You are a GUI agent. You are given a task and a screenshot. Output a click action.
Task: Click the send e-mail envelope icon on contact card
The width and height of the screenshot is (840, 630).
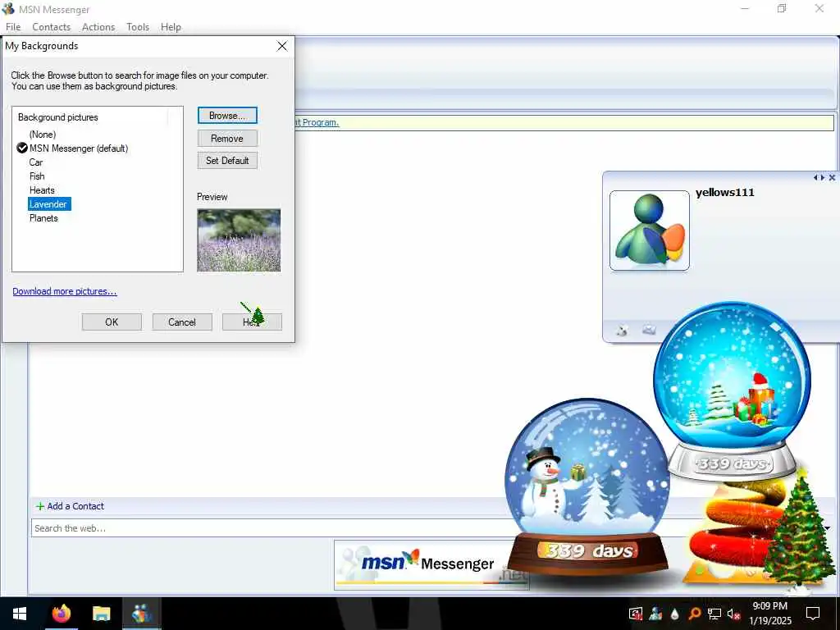click(649, 329)
